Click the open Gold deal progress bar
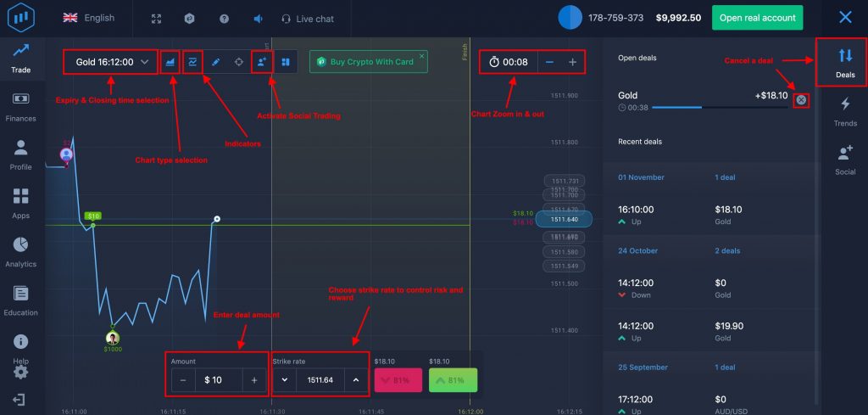 [720, 108]
